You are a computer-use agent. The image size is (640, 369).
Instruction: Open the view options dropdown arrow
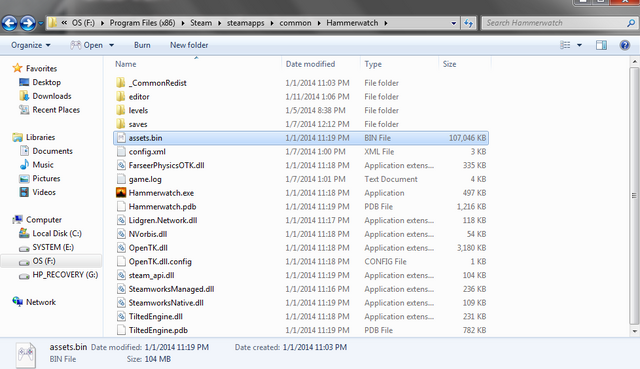579,45
